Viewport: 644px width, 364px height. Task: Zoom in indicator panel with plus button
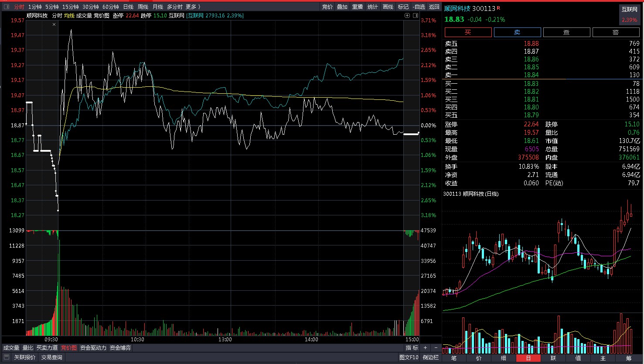(x=425, y=348)
